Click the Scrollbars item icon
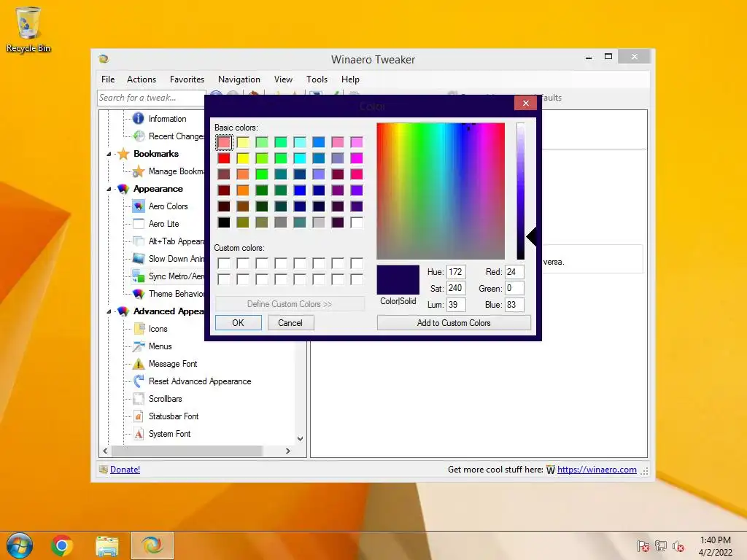This screenshot has height=560, width=747. tap(139, 399)
